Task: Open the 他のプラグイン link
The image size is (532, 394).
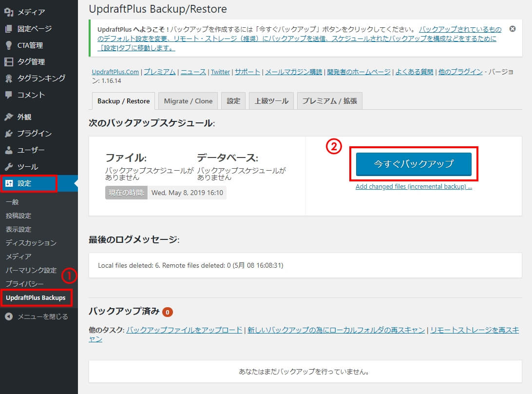Action: [460, 72]
